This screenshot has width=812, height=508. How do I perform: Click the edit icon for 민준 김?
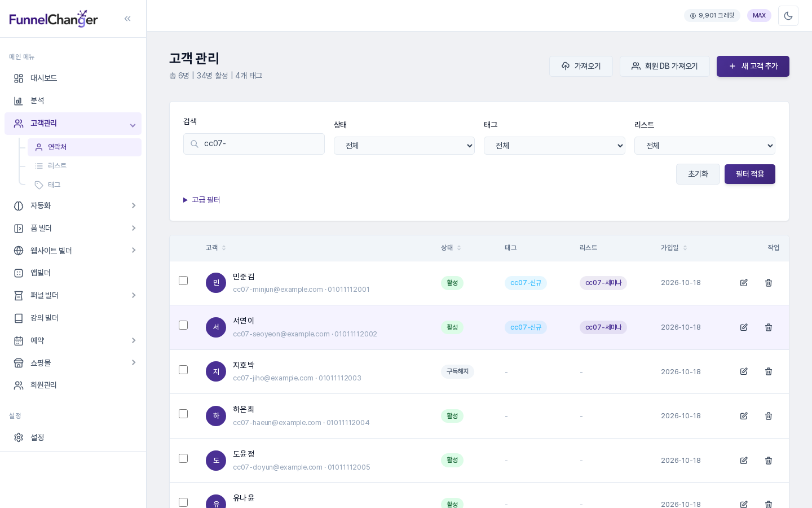coord(744,283)
